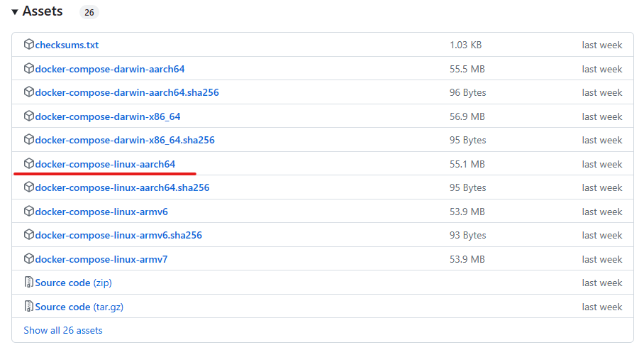Viewport: 644px width, 350px height.
Task: Download docker-compose-linux-armv6 binary
Action: (x=101, y=212)
